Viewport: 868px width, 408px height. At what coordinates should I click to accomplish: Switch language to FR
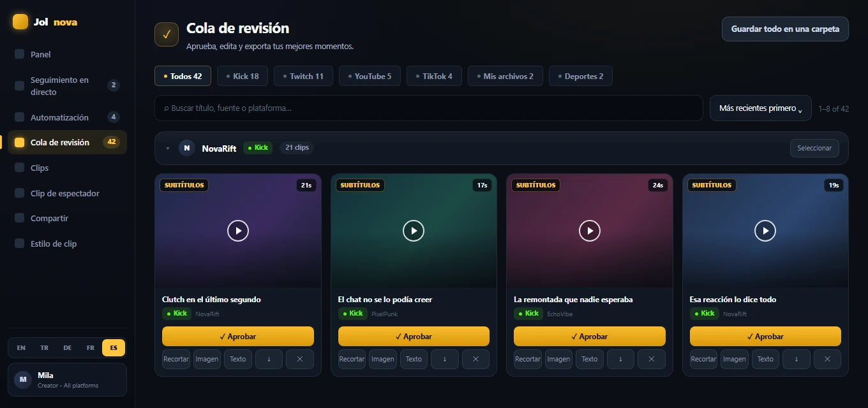[91, 348]
